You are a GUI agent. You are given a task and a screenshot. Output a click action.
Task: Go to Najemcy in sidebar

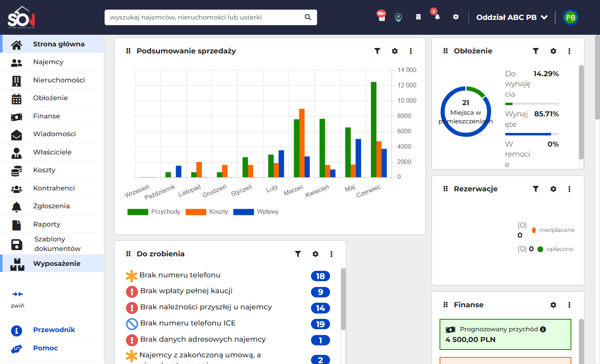(52, 62)
